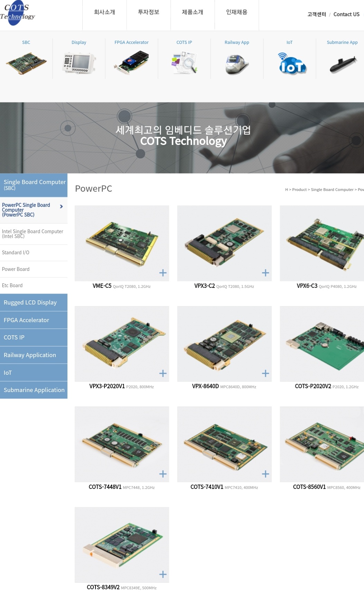Click the SBC category label
The image size is (364, 600).
tap(26, 42)
